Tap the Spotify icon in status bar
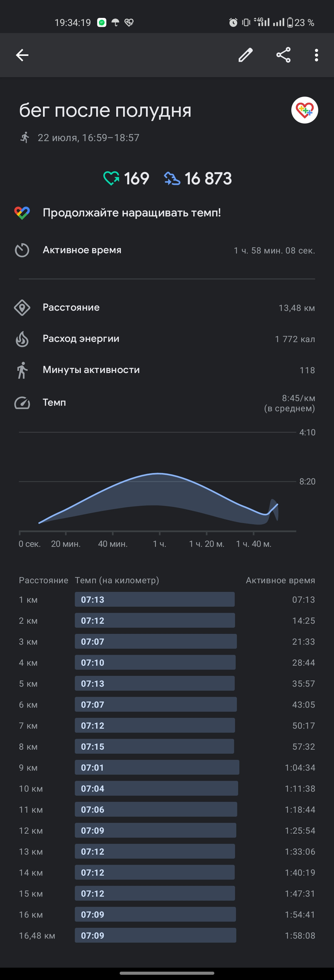The width and height of the screenshot is (334, 980). pyautogui.click(x=102, y=23)
